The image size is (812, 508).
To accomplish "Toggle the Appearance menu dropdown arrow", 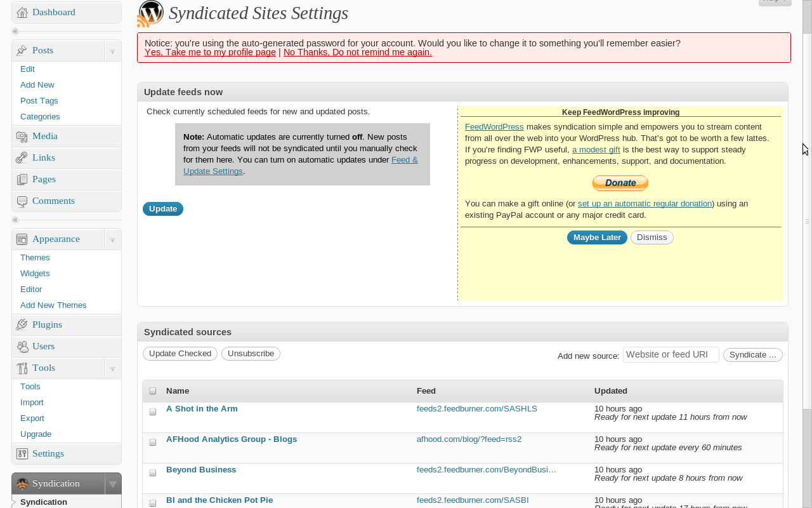I will coord(112,239).
